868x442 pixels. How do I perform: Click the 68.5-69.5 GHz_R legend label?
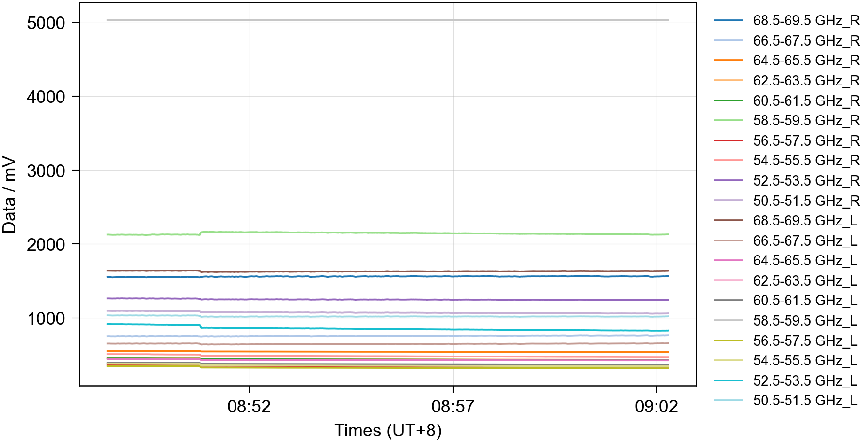(x=805, y=21)
